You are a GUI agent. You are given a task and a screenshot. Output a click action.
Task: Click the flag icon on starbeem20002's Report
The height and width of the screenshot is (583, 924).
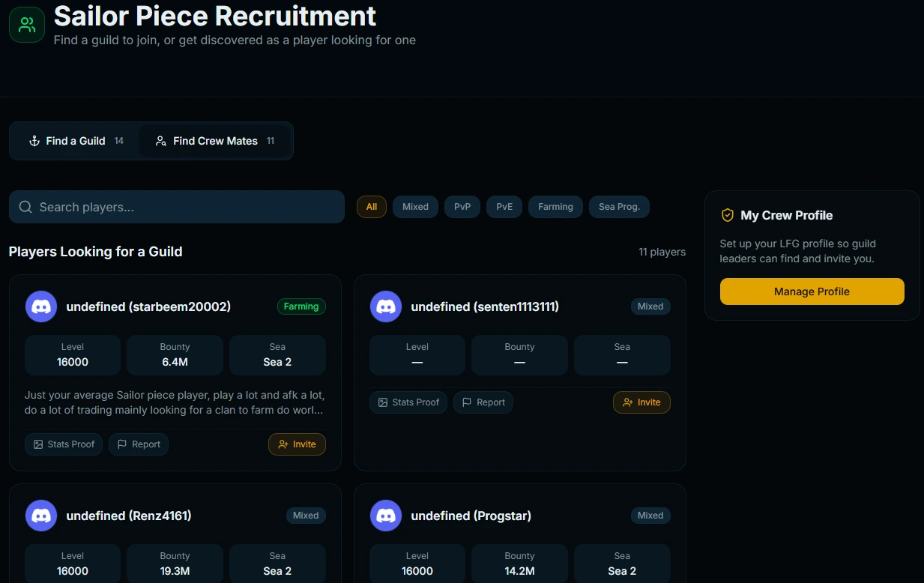pos(122,444)
